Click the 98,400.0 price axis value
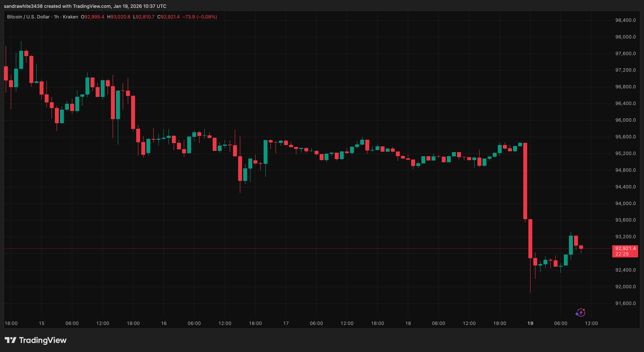The width and height of the screenshot is (644, 352). pyautogui.click(x=626, y=20)
